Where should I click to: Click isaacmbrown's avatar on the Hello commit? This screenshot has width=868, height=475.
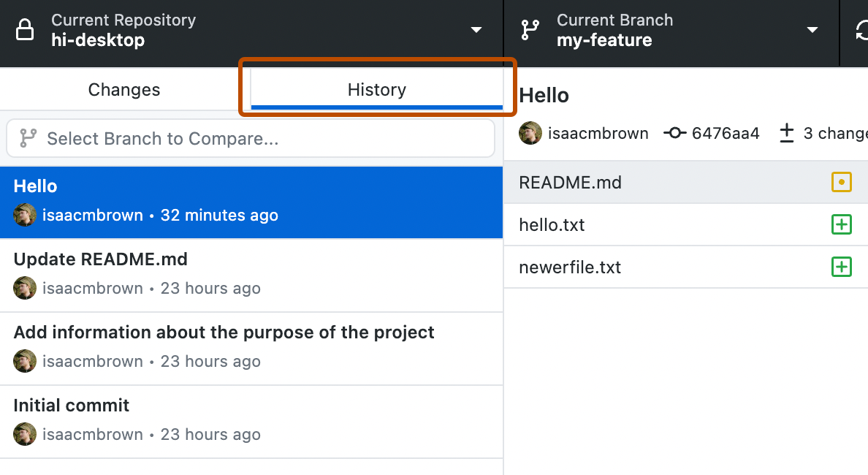coord(24,215)
